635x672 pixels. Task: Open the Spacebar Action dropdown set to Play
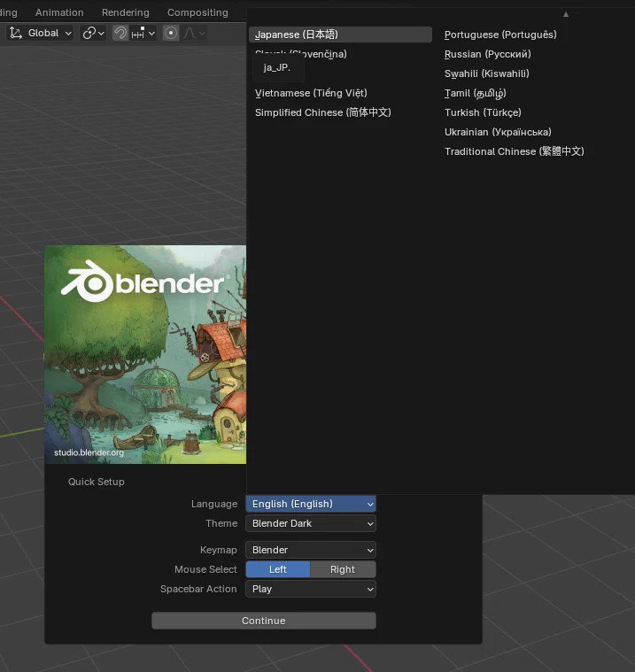(x=311, y=590)
